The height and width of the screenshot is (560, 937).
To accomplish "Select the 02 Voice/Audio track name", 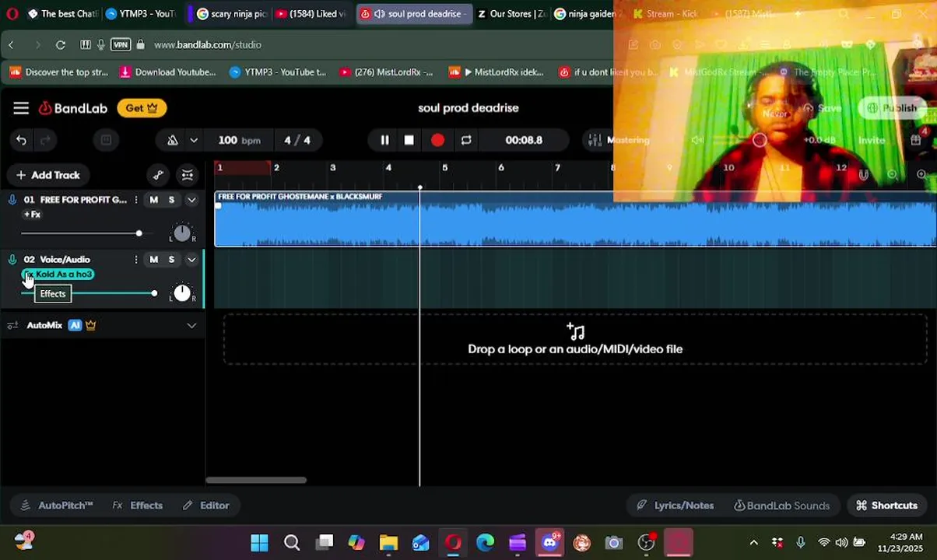I will (65, 260).
